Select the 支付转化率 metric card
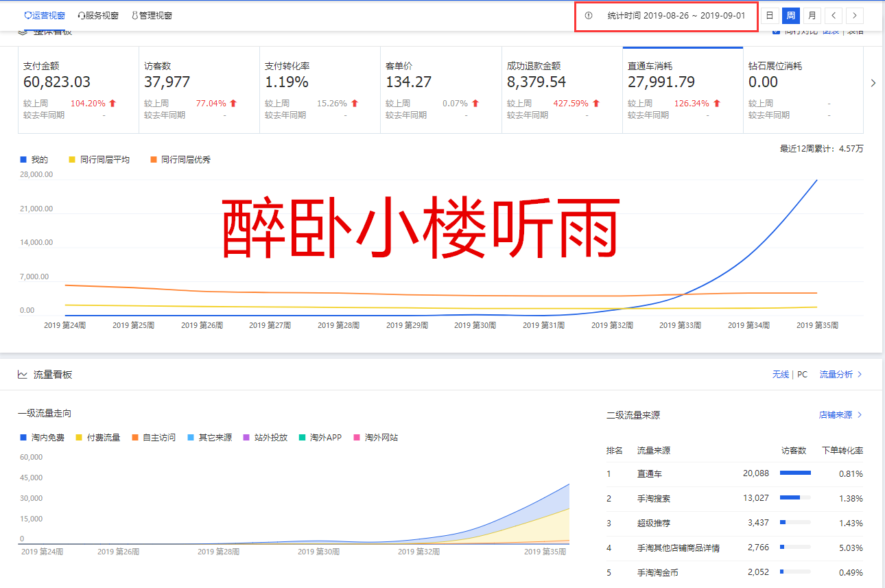The width and height of the screenshot is (885, 588). (320, 90)
